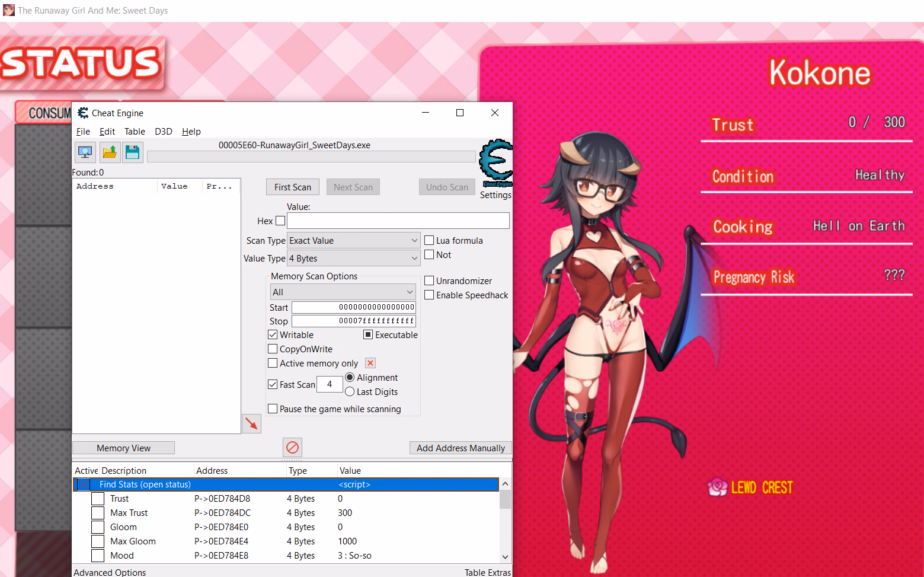Click the open file folder icon
This screenshot has height=577, width=924.
click(x=110, y=152)
